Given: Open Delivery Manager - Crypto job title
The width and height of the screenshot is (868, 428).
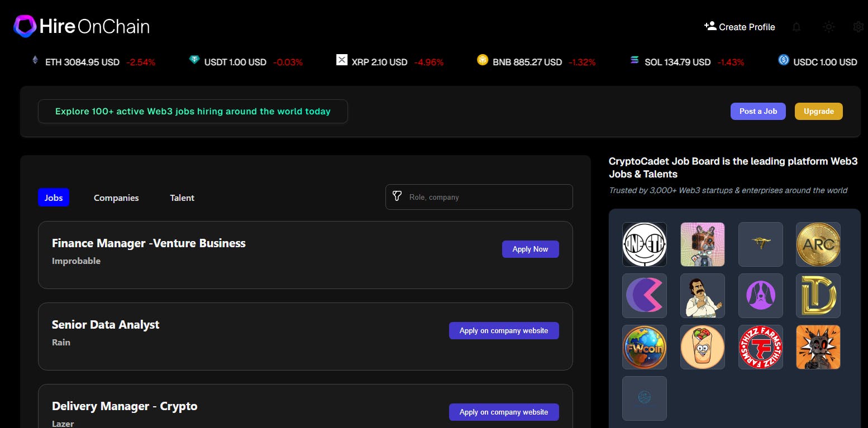Looking at the screenshot, I should tap(125, 406).
